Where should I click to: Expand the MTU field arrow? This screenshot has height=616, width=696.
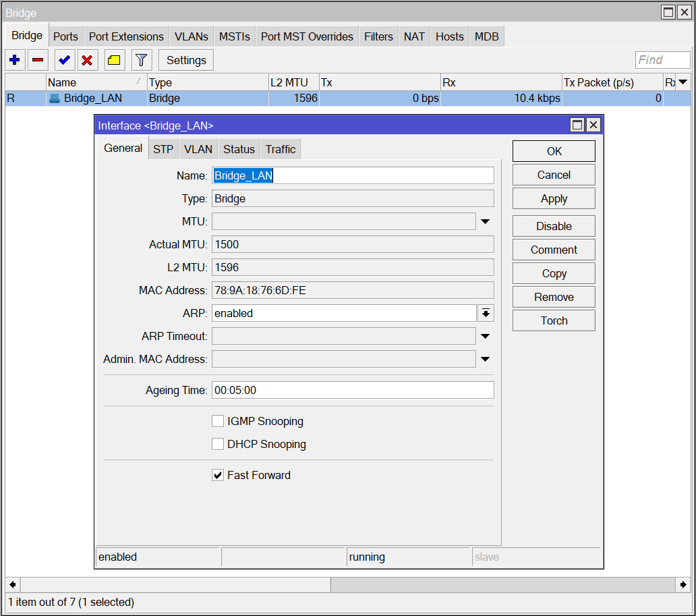pyautogui.click(x=485, y=221)
